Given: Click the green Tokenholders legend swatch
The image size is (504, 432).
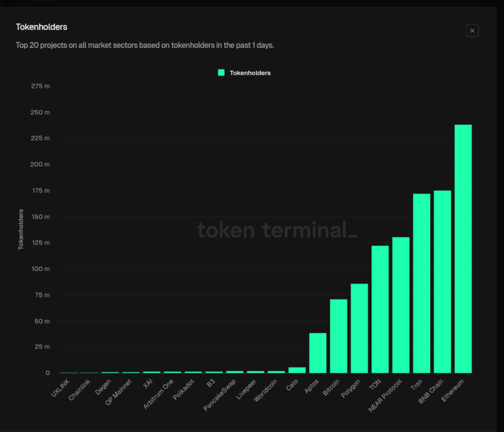Looking at the screenshot, I should point(221,73).
